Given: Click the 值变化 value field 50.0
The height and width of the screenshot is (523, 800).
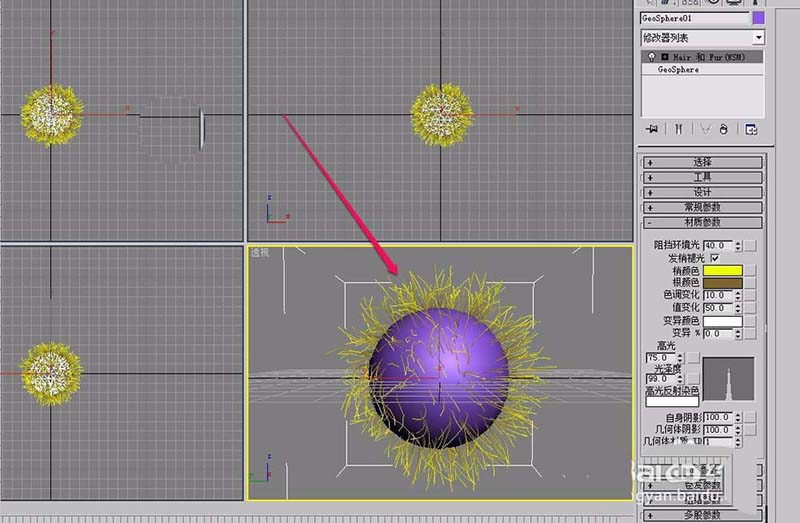Looking at the screenshot, I should tap(718, 308).
